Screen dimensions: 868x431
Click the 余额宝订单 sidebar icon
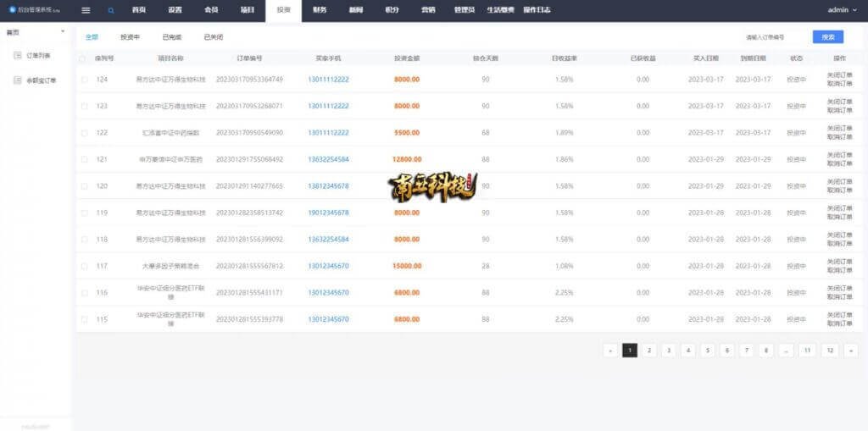click(x=18, y=80)
